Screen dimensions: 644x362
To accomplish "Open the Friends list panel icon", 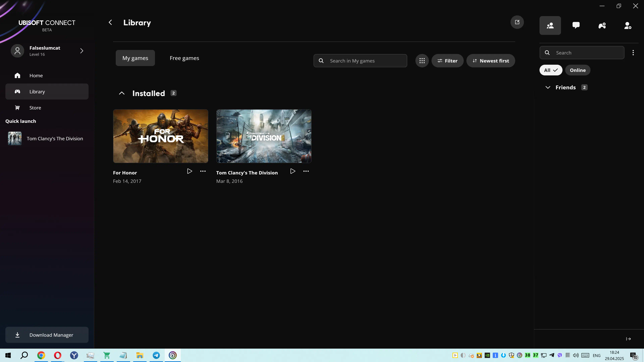I will click(x=550, y=25).
